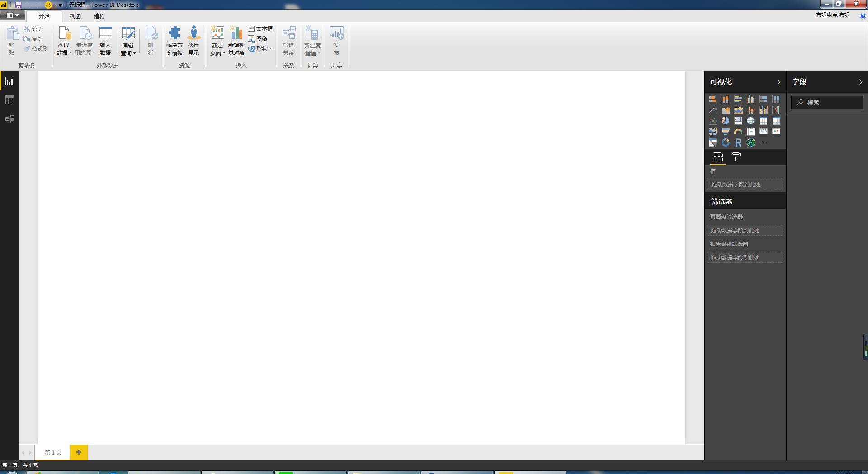Open the customize quick access toolbar arrow
The image size is (868, 474).
click(x=61, y=5)
